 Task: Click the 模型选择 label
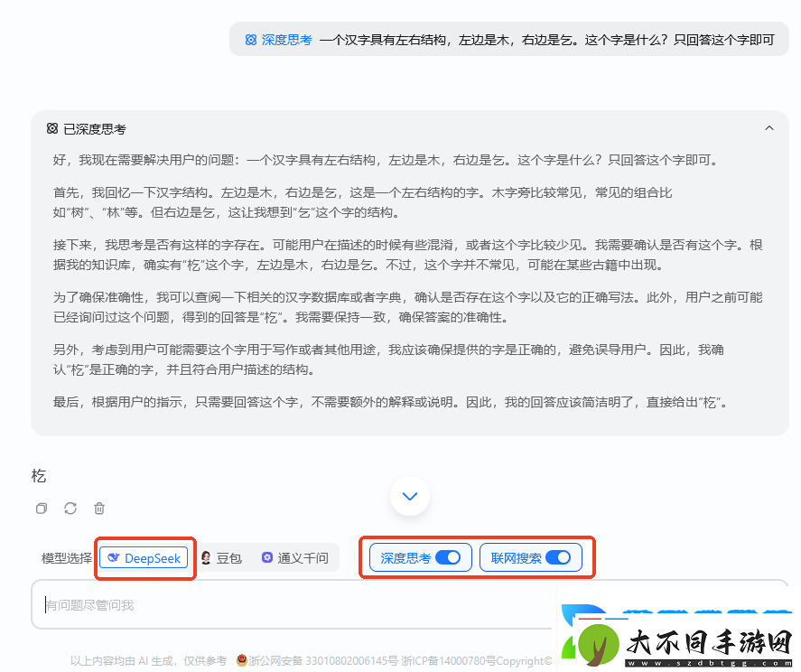[x=67, y=558]
